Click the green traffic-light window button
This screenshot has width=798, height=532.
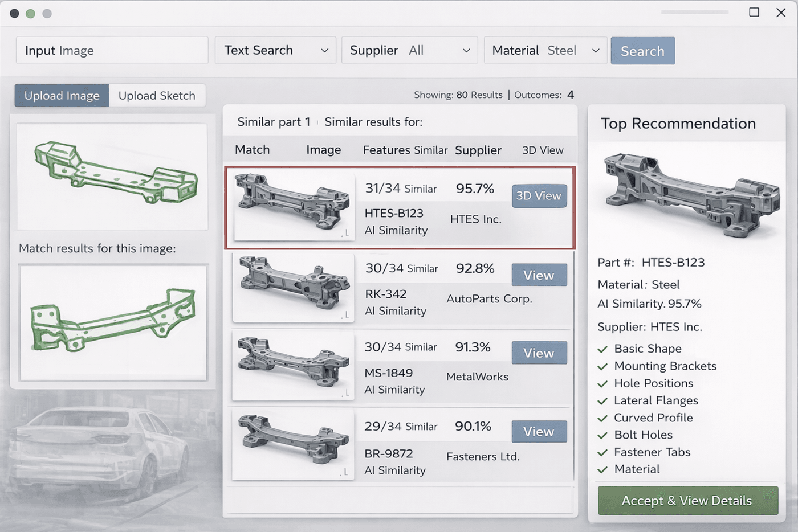pyautogui.click(x=31, y=13)
